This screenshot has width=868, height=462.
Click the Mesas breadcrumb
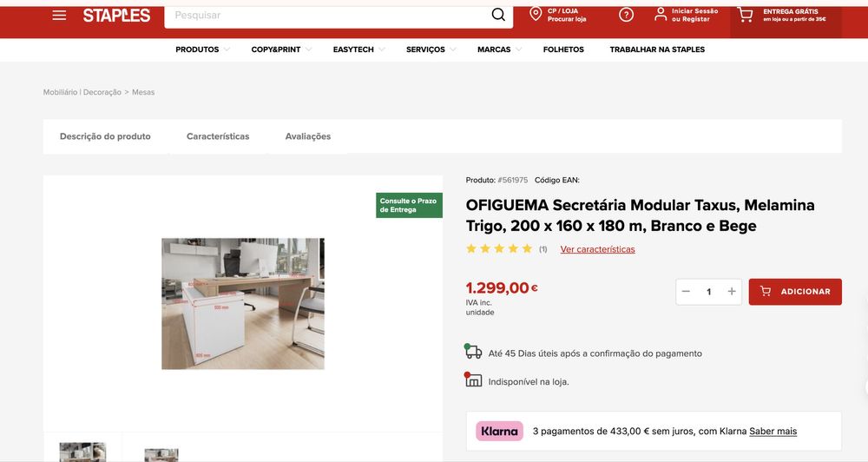click(x=143, y=92)
